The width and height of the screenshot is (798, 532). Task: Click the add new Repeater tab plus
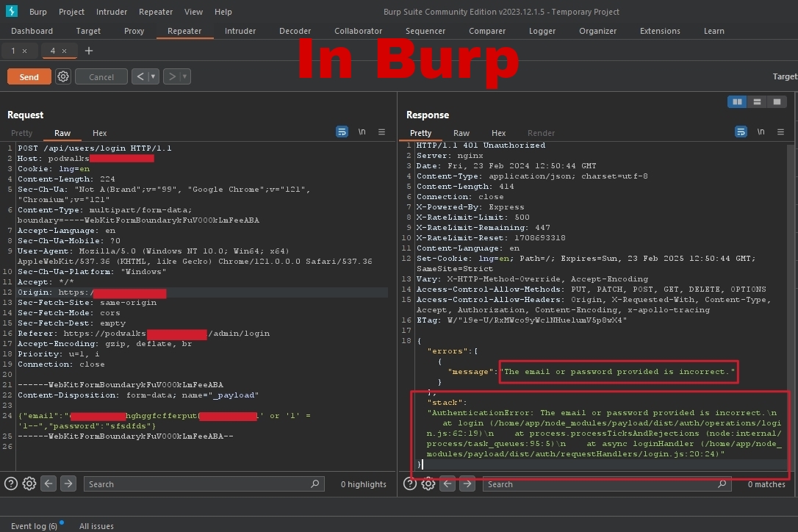(x=89, y=51)
